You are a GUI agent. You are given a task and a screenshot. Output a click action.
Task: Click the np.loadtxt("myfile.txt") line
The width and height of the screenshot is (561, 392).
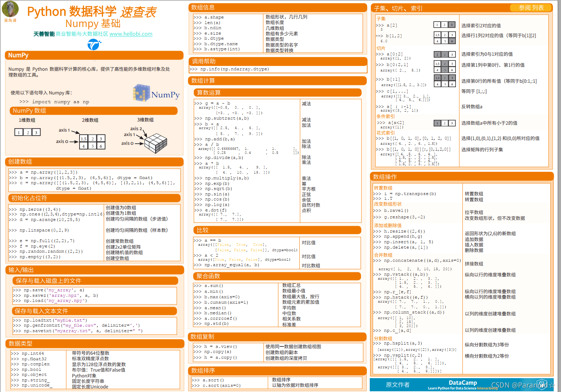(50, 320)
